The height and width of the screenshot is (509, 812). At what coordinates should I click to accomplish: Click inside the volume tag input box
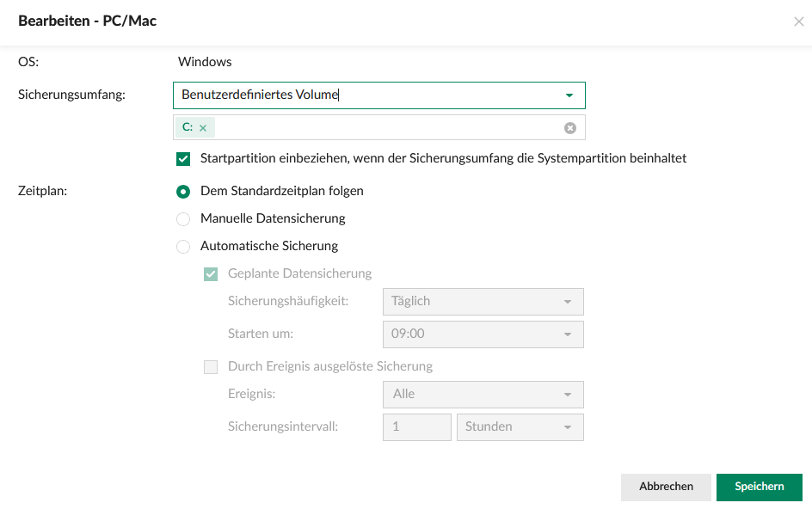tap(387, 128)
